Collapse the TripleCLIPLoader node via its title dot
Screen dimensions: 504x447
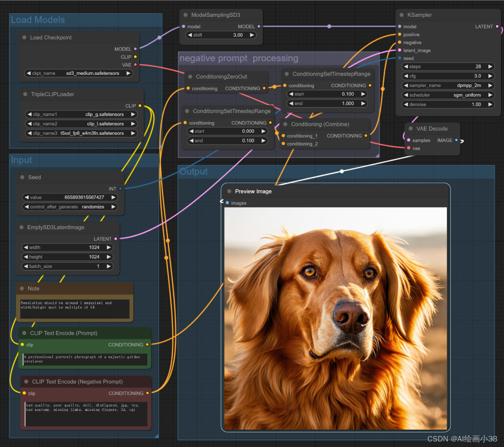pyautogui.click(x=25, y=94)
